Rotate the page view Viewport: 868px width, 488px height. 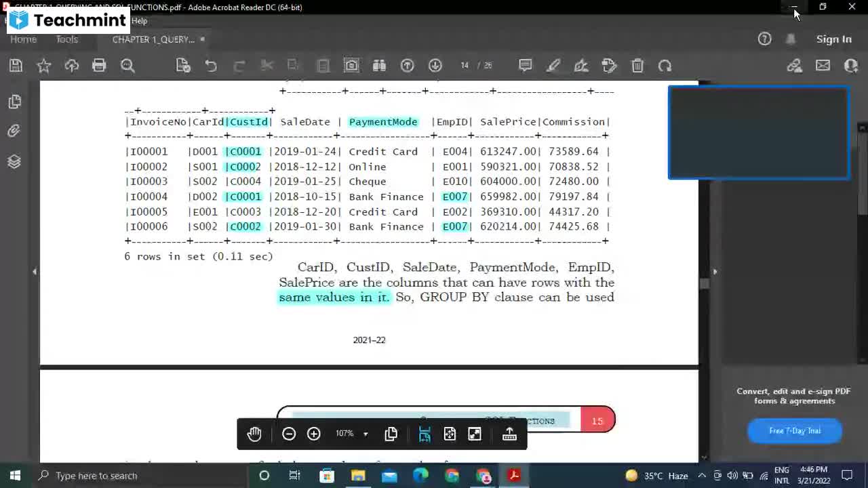[x=665, y=66]
